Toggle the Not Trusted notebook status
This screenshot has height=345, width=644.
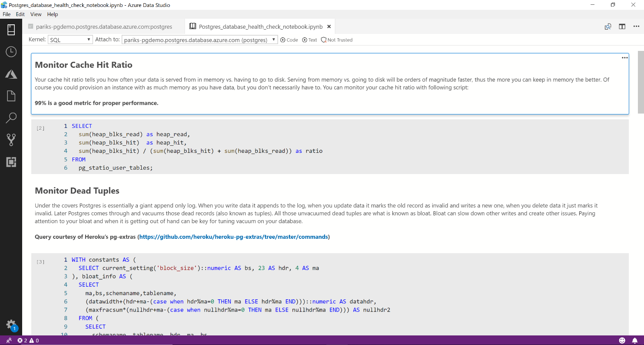pyautogui.click(x=337, y=40)
